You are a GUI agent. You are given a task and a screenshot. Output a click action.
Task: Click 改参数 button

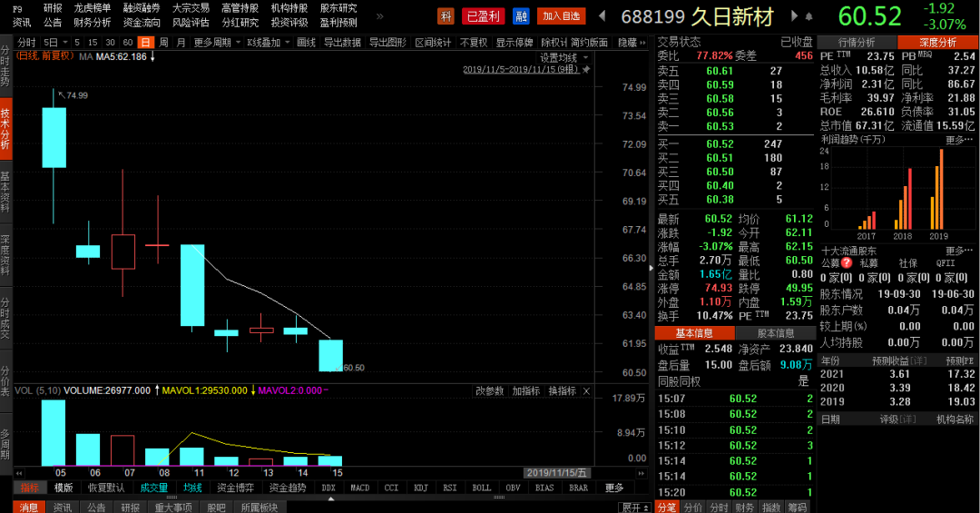click(489, 391)
